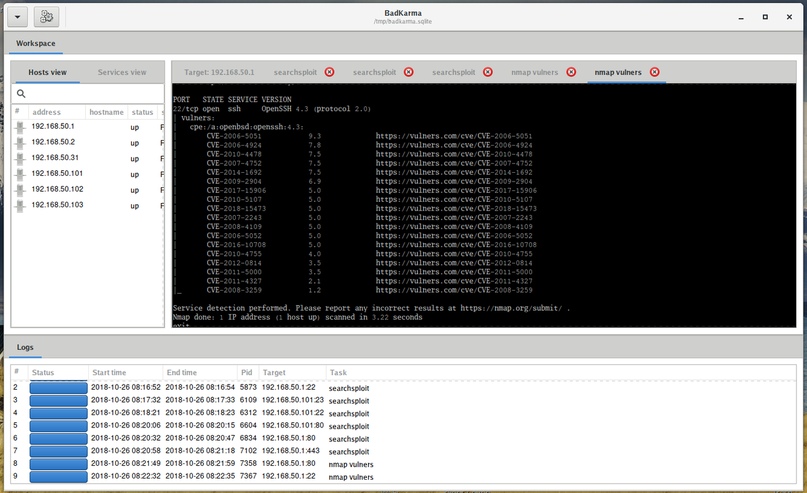Close the first nmap vulners tab

(x=571, y=72)
